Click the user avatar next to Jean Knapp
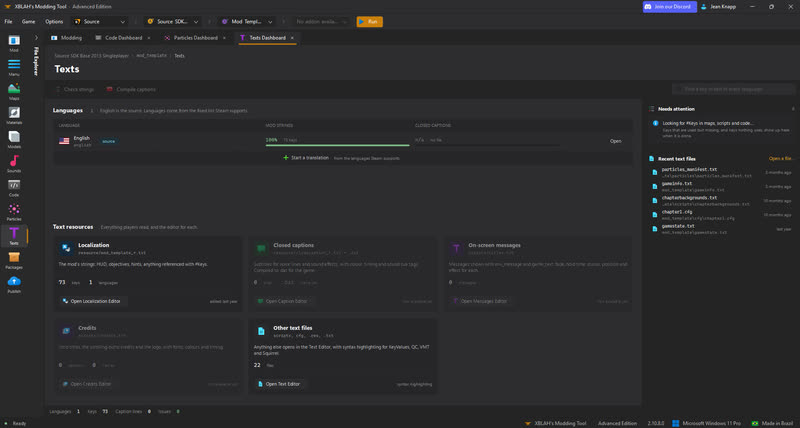This screenshot has width=800, height=428. tap(704, 7)
